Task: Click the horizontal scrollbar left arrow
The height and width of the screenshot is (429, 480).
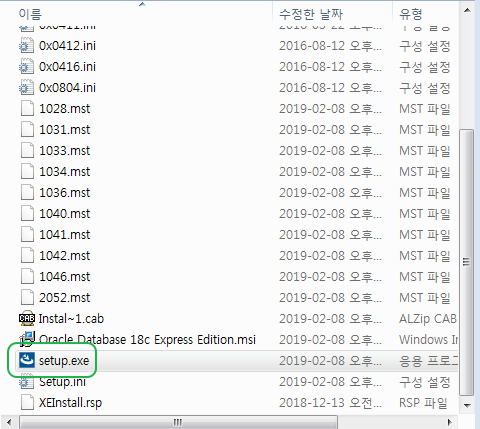Action: [x=9, y=422]
